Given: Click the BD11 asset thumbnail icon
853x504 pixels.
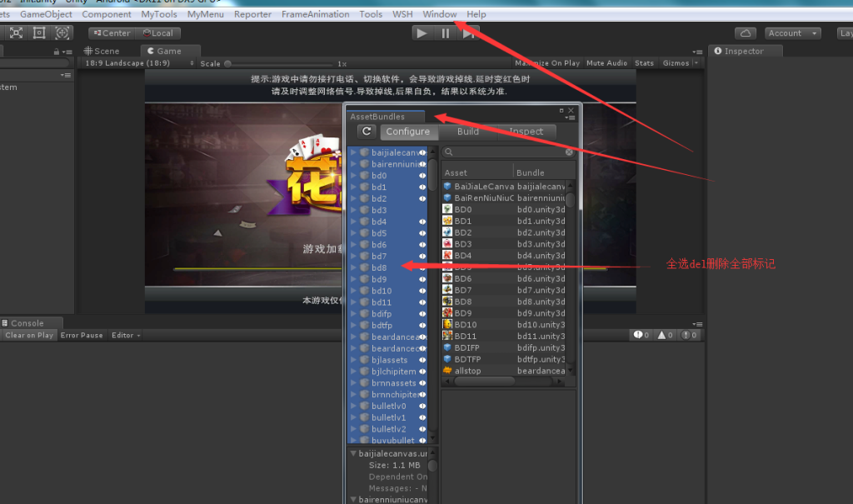Looking at the screenshot, I should (x=447, y=335).
